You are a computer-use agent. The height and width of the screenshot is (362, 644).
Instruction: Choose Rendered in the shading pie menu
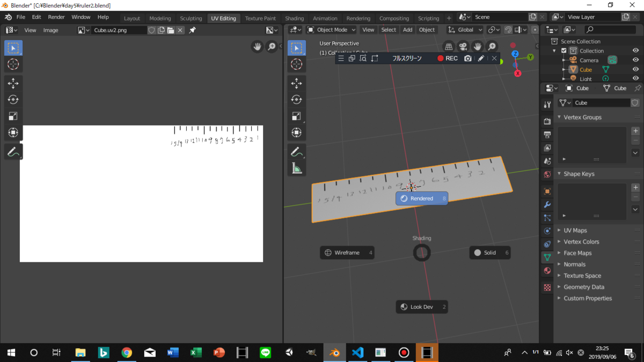[422, 198]
